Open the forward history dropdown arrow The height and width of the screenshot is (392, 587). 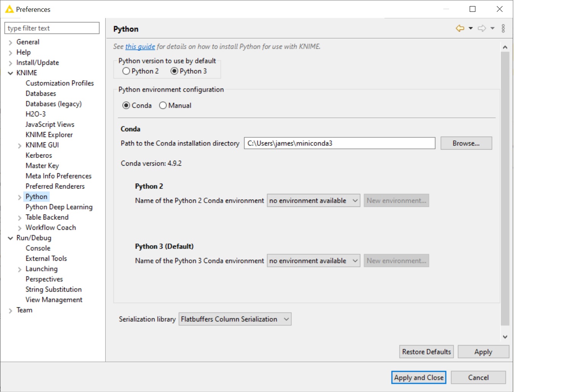coord(493,28)
